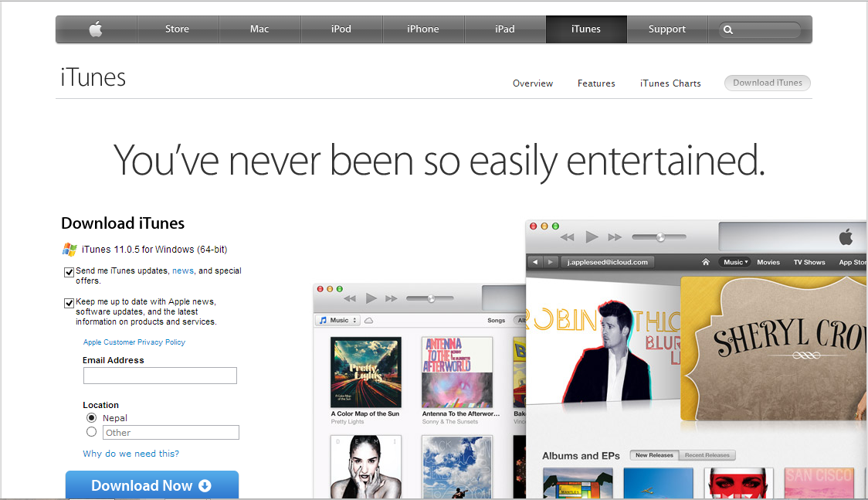
Task: Open the iPad navigation tab
Action: pos(505,29)
